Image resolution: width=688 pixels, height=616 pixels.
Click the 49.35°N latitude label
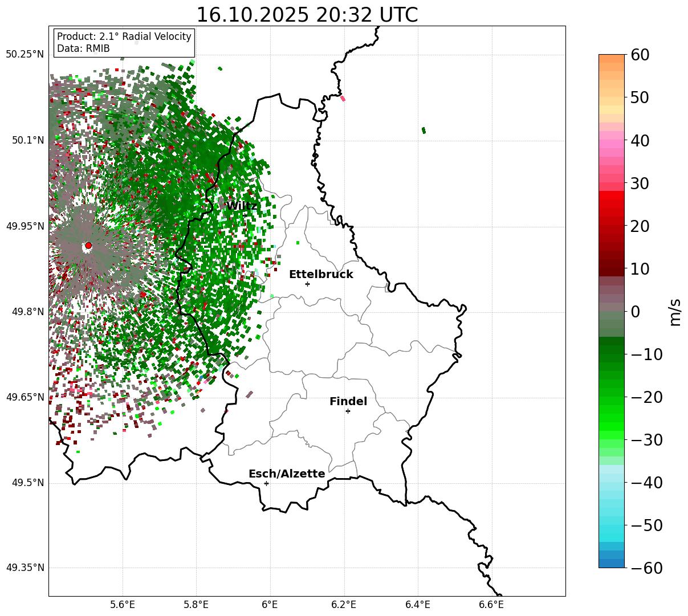[25, 568]
